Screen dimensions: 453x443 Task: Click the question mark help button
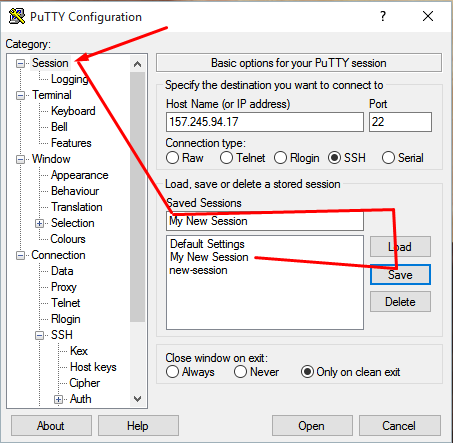(x=383, y=16)
